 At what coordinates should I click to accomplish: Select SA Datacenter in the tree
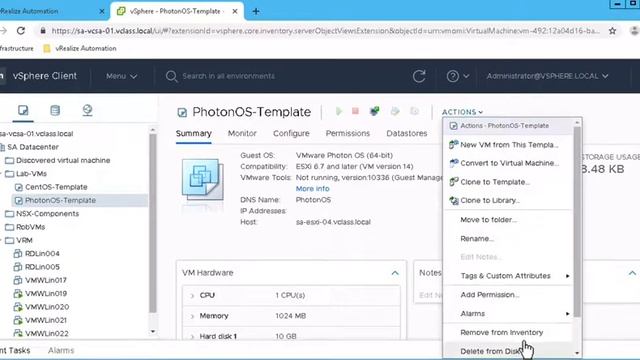click(x=33, y=147)
